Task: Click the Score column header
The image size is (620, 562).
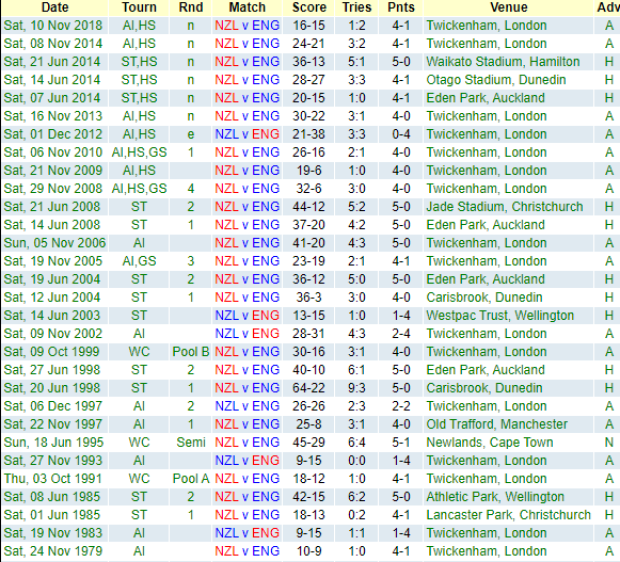Action: (309, 7)
